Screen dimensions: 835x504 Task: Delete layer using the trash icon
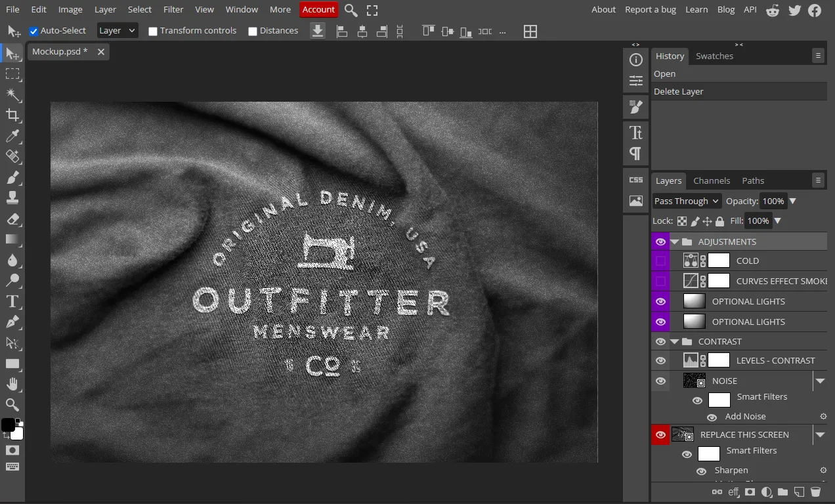point(815,492)
